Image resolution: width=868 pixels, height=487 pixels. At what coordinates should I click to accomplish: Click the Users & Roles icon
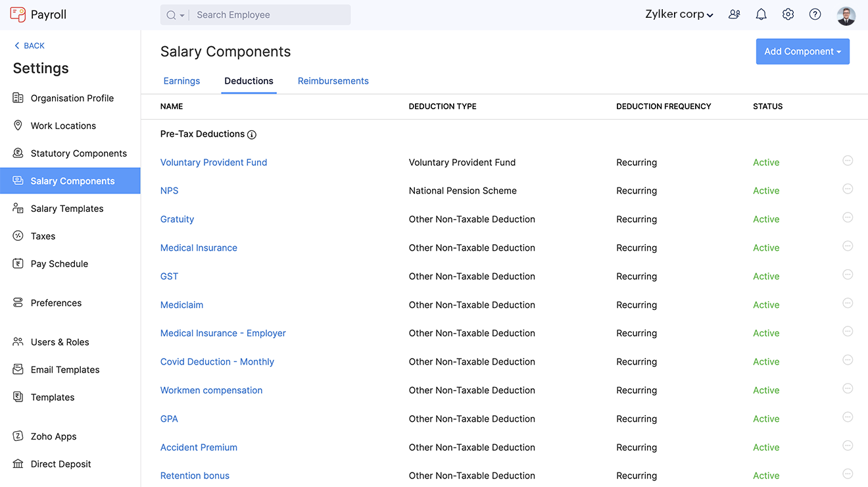pyautogui.click(x=18, y=342)
